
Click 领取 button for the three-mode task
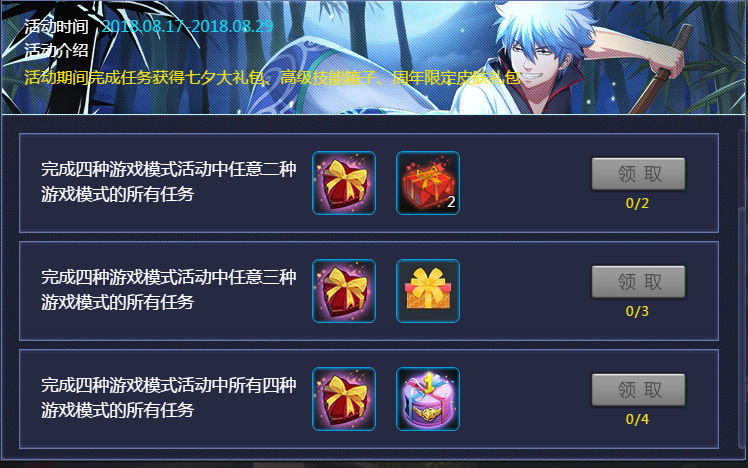point(638,282)
